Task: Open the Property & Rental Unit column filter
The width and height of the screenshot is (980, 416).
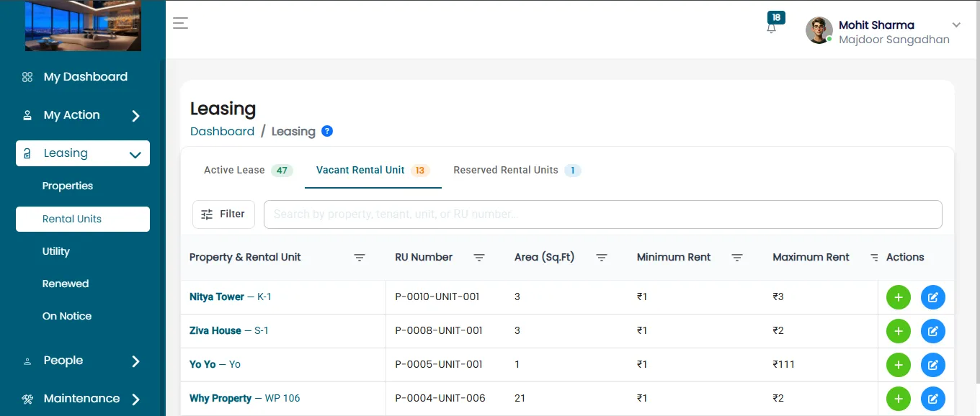Action: point(360,258)
